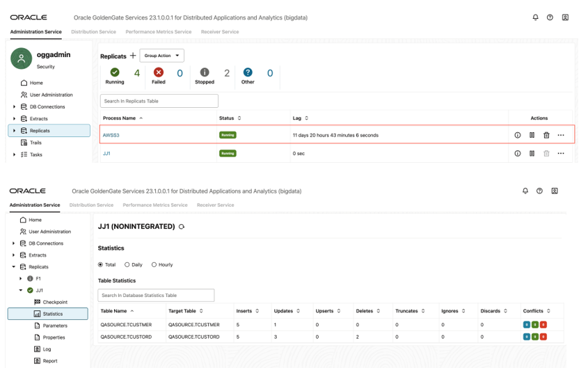Open the AWSS3 process name link

click(111, 135)
